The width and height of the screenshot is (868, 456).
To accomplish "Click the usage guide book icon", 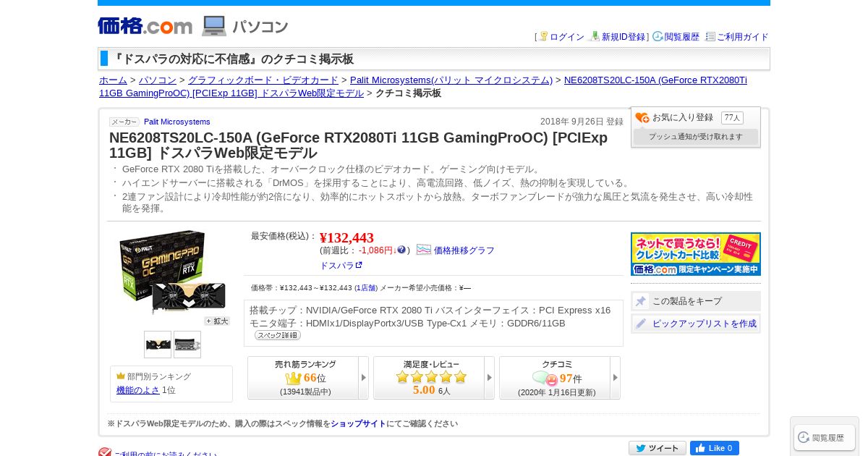I will tap(710, 36).
